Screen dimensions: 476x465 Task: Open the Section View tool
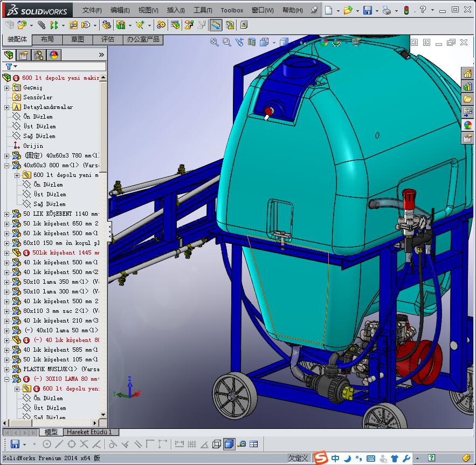(251, 42)
